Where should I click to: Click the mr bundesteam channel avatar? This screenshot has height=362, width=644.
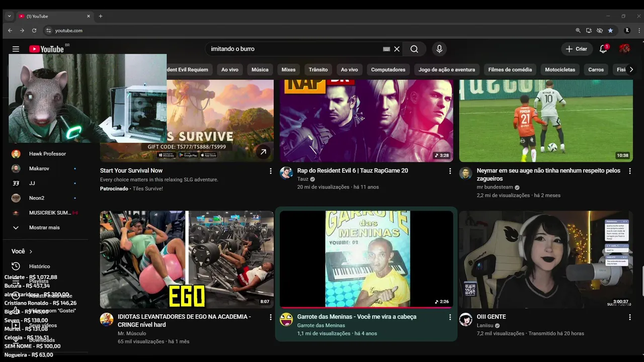coord(466,173)
